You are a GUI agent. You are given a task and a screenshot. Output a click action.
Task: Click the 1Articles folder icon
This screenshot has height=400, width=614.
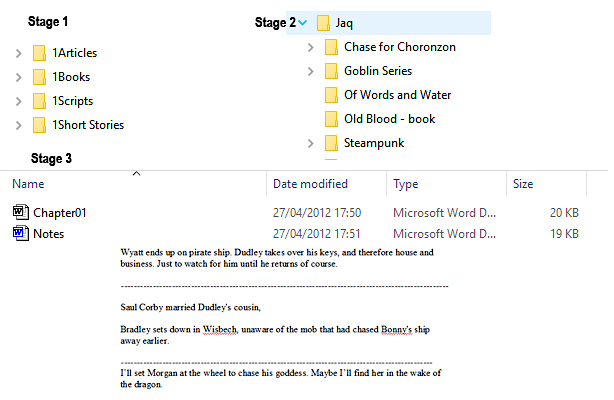coord(39,53)
